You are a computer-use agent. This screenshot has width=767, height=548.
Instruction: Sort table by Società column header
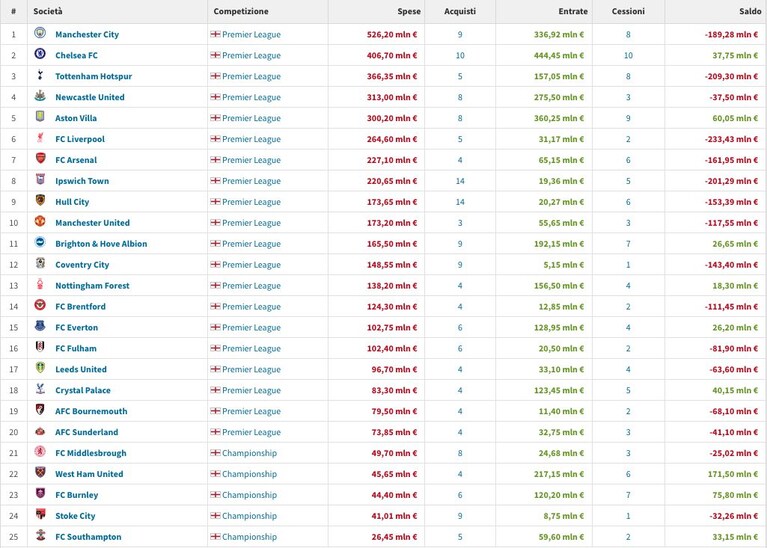point(48,11)
